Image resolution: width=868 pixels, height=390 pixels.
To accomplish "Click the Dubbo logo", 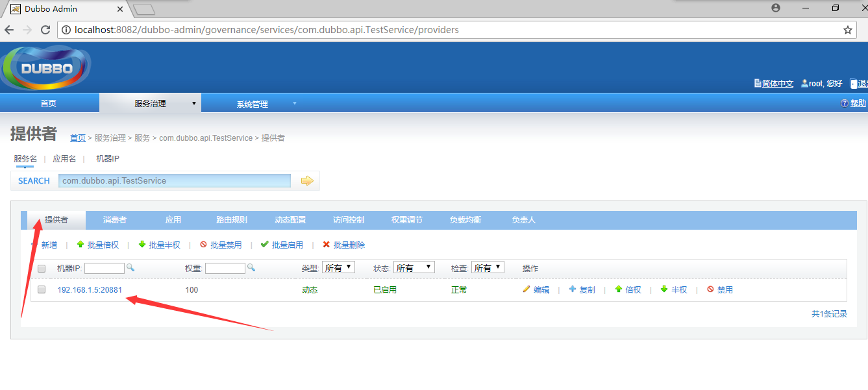I will (x=45, y=67).
